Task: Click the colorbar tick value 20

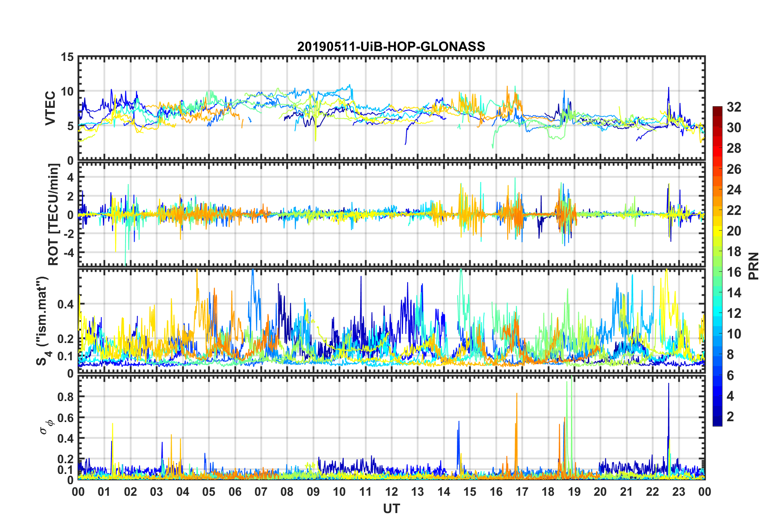Action: (x=734, y=231)
